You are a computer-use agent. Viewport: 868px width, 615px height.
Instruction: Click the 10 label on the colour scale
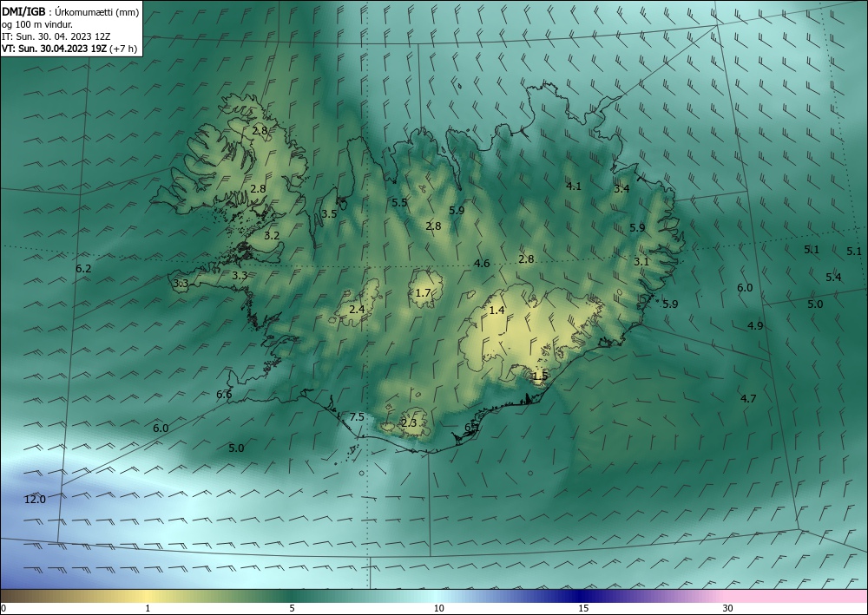coord(439,608)
